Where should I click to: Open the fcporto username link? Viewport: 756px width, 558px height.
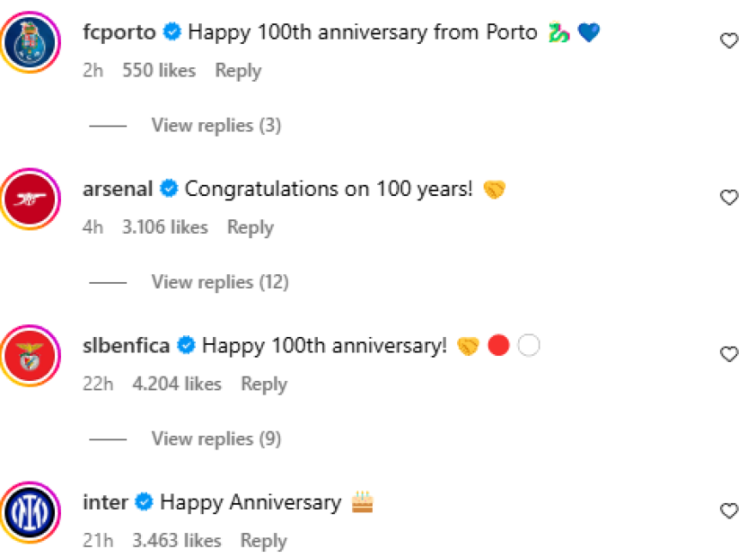[x=119, y=33]
